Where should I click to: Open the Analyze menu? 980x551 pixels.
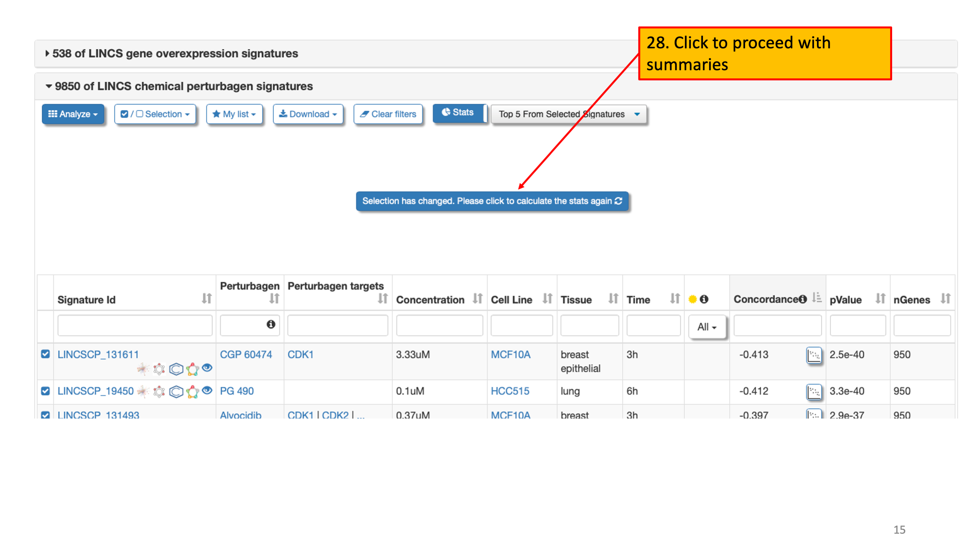pyautogui.click(x=73, y=114)
